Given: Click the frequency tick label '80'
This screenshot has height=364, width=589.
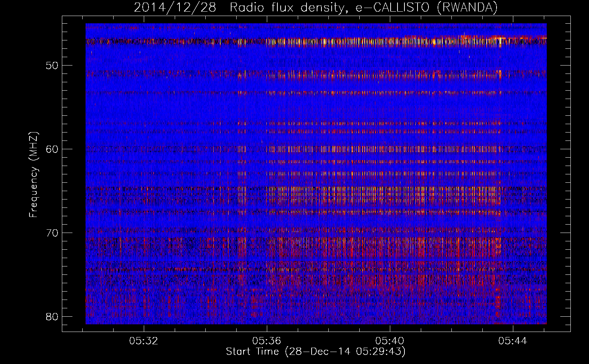Looking at the screenshot, I should [52, 316].
